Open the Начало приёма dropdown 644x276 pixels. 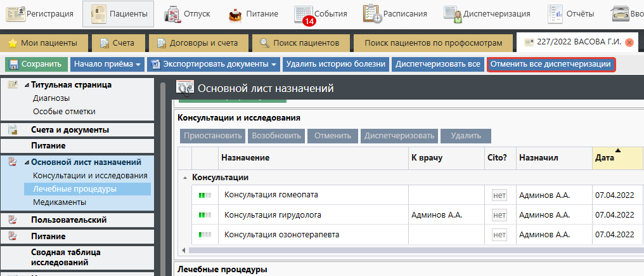pos(106,64)
